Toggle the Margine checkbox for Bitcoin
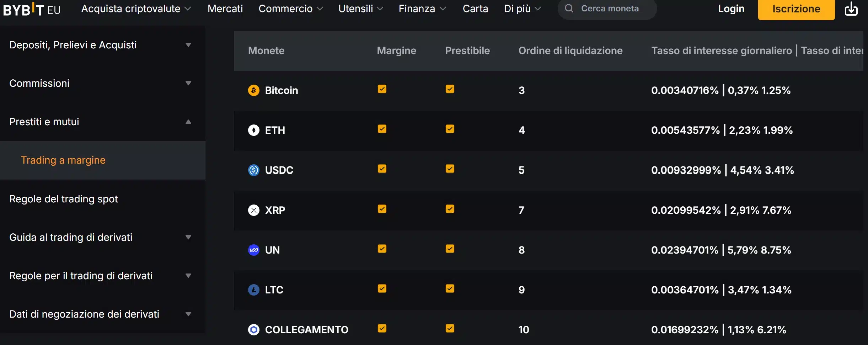Viewport: 868px width, 345px height. pos(382,89)
